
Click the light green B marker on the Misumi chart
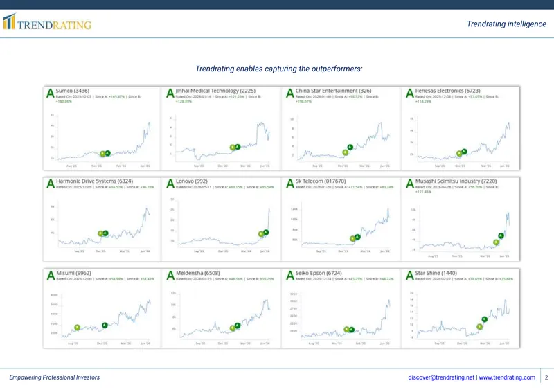click(78, 328)
